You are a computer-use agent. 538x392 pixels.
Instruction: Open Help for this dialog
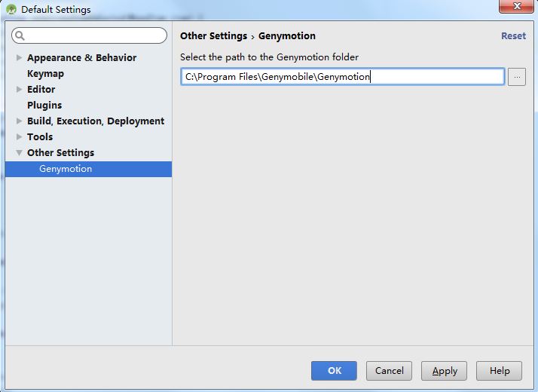(500, 371)
